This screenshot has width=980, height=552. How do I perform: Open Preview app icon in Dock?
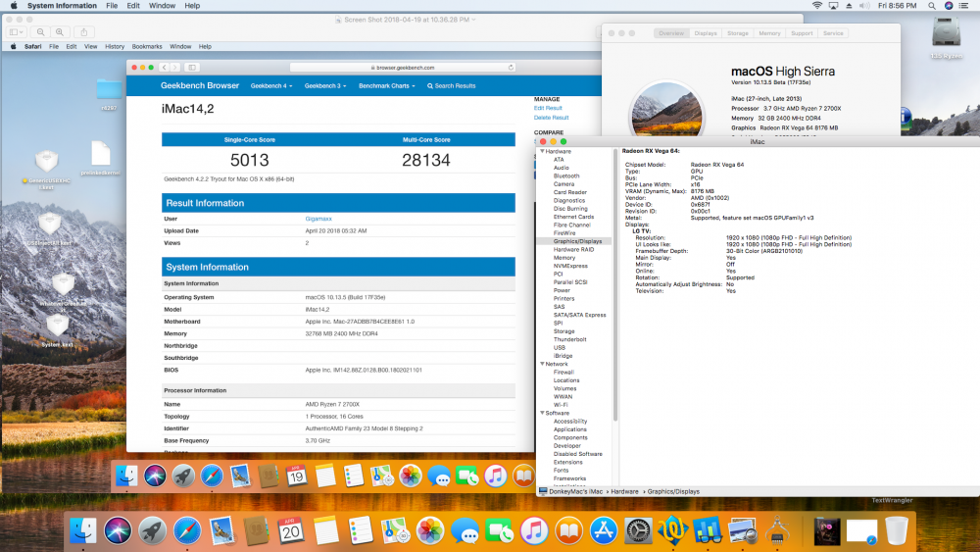pyautogui.click(x=743, y=530)
